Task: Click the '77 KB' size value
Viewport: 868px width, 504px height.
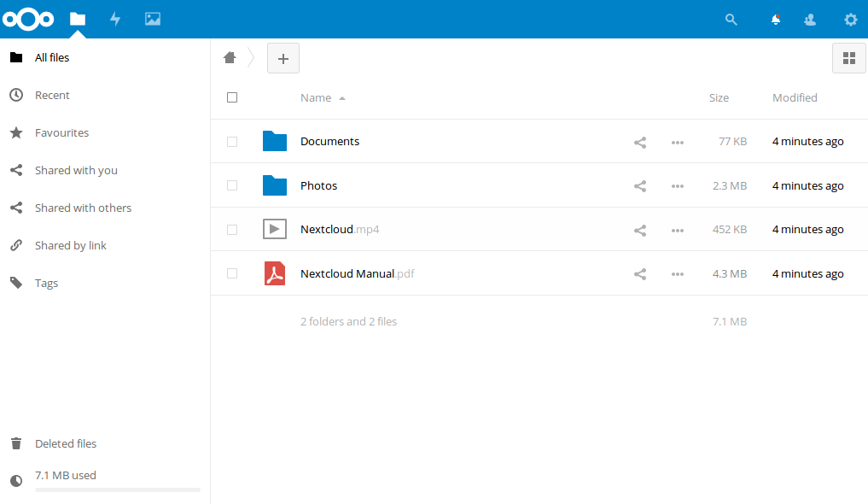Action: pos(732,141)
